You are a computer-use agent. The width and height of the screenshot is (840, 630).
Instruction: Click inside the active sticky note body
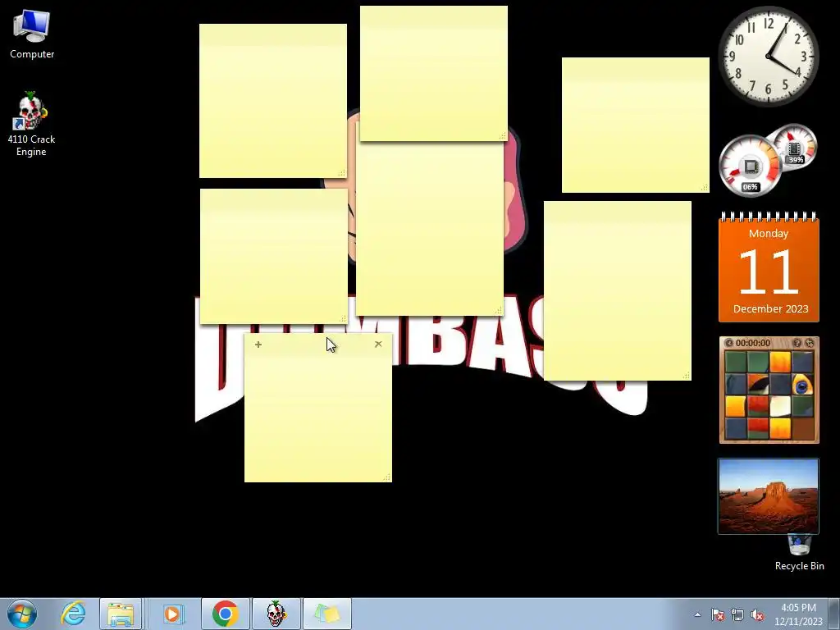[318, 418]
